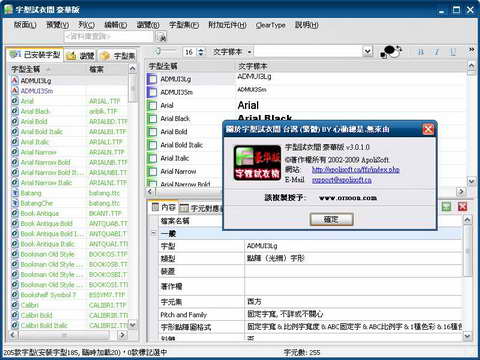Click the toolbar overflow chevron at right
Screen dimensions: 480x360
[471, 49]
